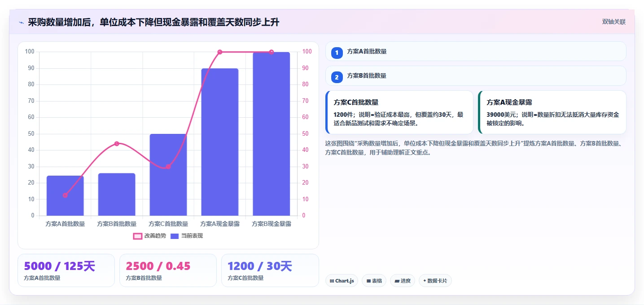
Task: Click the purple 当前表现 legend swatch
Action: coord(175,236)
